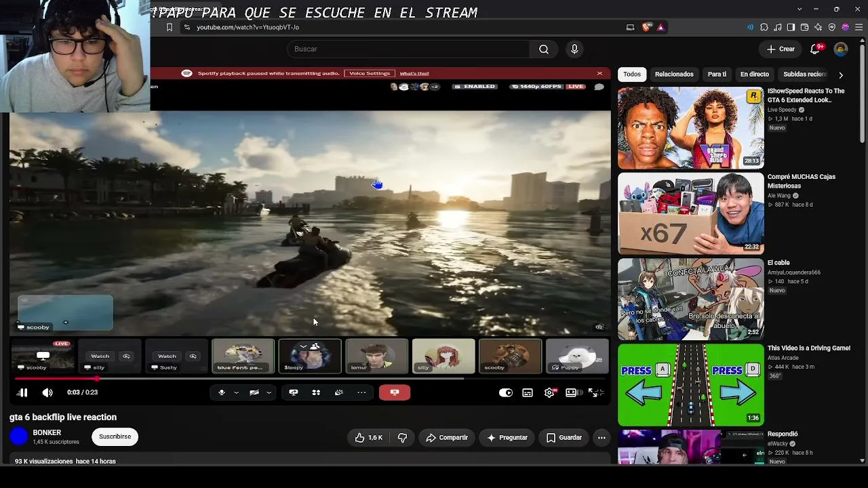Open player settings gear

(x=550, y=392)
